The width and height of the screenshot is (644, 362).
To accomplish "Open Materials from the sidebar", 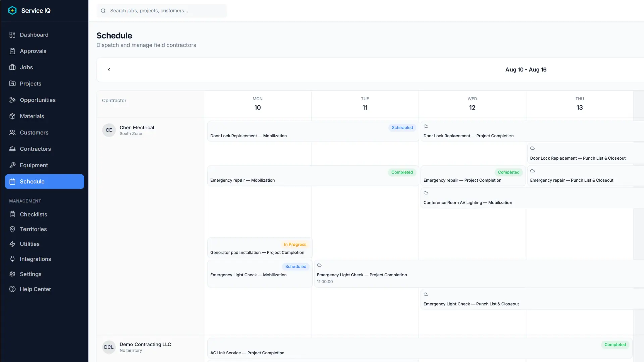I will pyautogui.click(x=44, y=116).
